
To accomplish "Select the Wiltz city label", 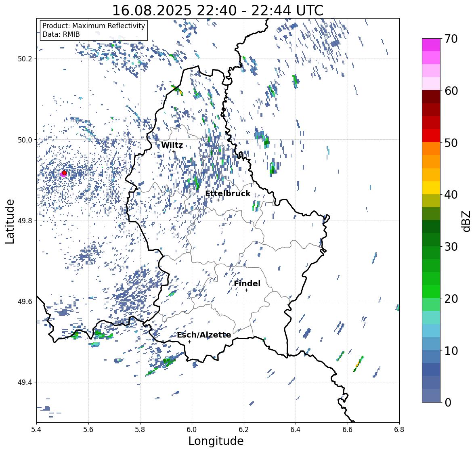I will pyautogui.click(x=172, y=145).
